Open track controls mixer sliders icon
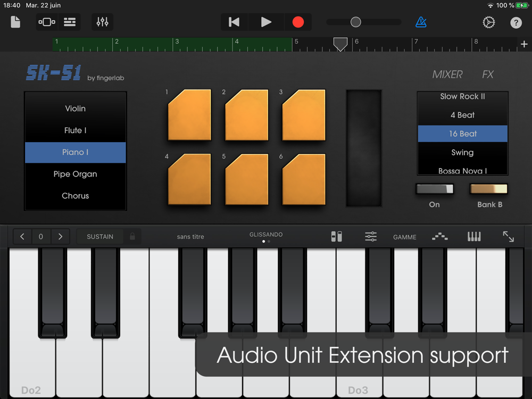Screen dimensions: 532x399 [102, 22]
